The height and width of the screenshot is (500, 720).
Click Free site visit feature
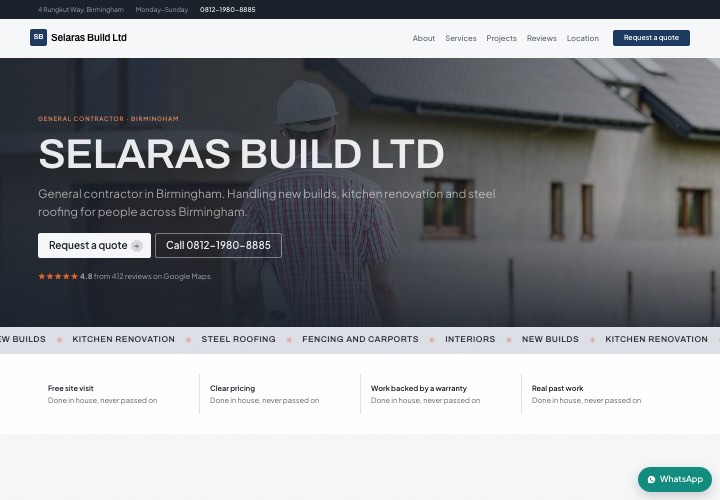click(x=102, y=394)
